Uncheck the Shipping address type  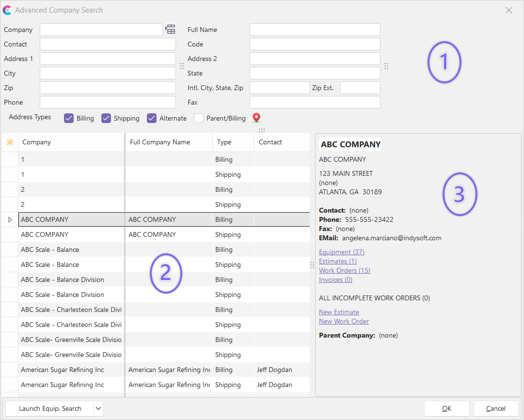(106, 118)
